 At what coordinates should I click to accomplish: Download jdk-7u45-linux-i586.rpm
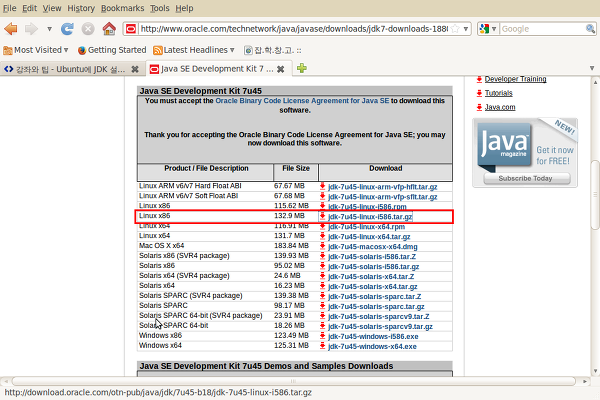(367, 207)
